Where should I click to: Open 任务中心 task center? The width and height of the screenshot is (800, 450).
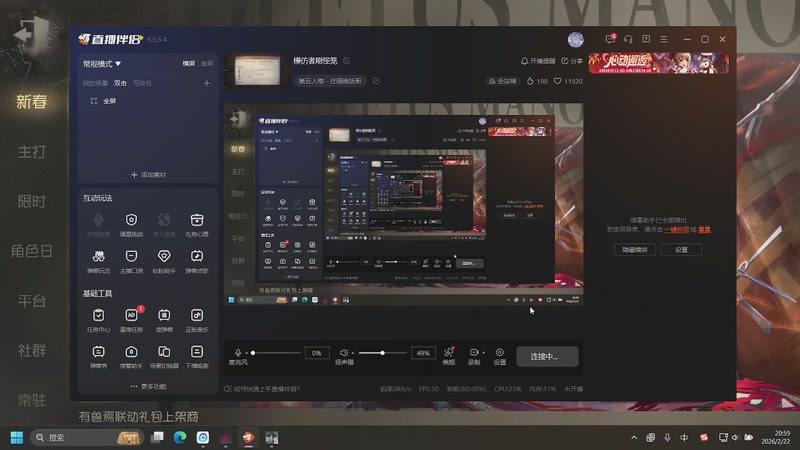click(x=98, y=320)
